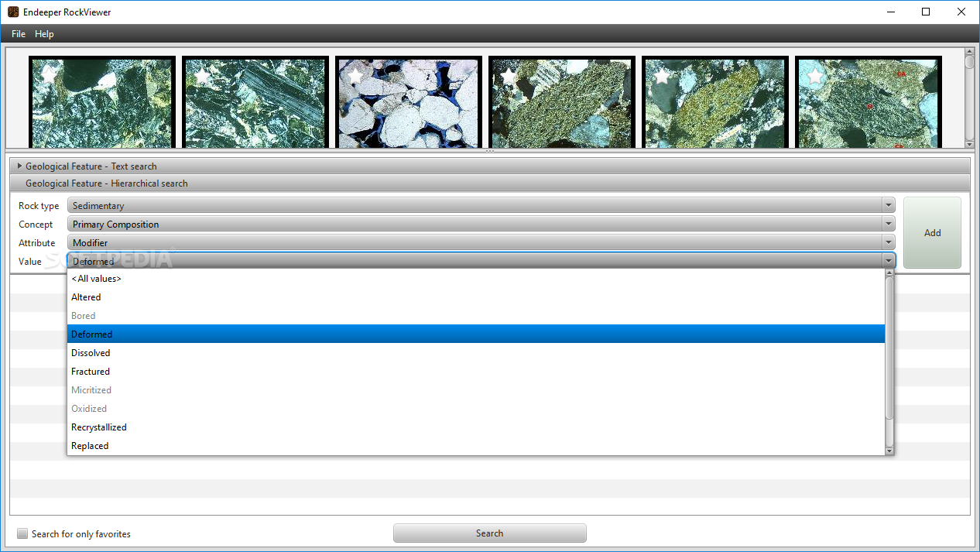Open the Rock type dropdown
The height and width of the screenshot is (552, 980).
click(x=481, y=206)
